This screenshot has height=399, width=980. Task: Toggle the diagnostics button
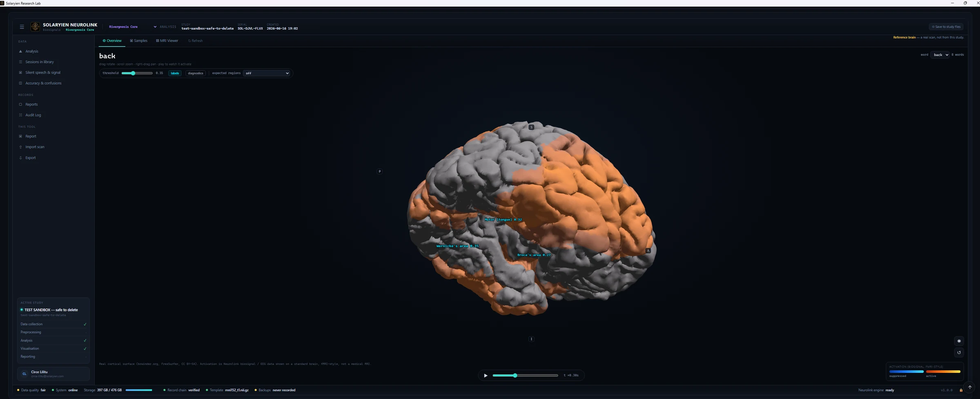pos(195,74)
